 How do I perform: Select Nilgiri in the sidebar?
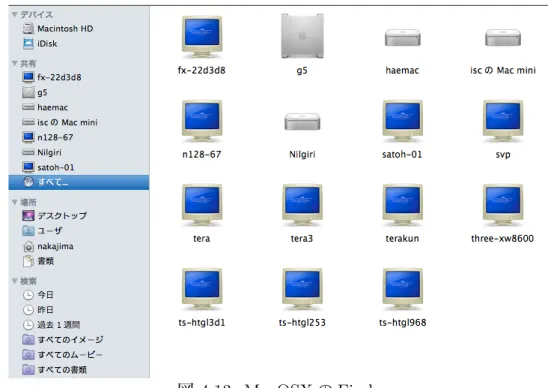(x=79, y=152)
